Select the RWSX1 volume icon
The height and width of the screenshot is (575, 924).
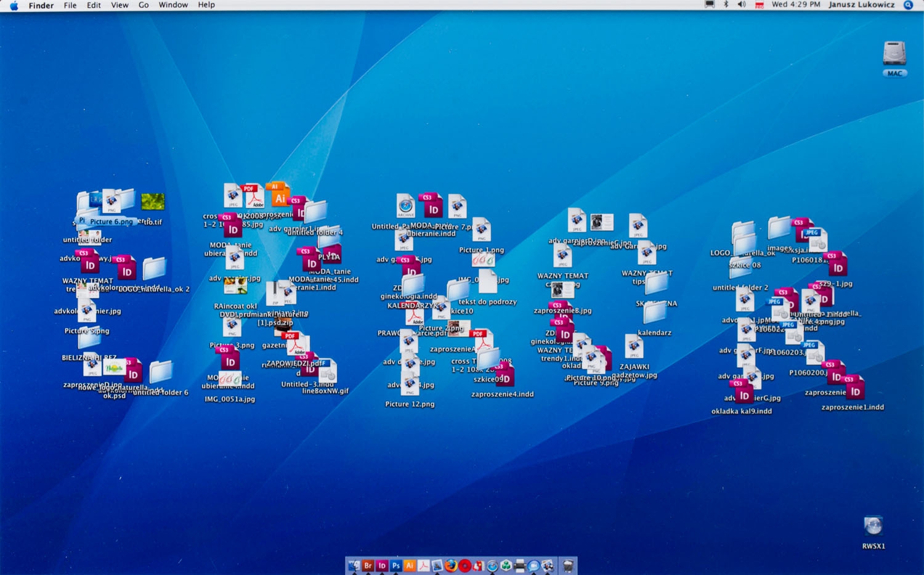pyautogui.click(x=873, y=526)
